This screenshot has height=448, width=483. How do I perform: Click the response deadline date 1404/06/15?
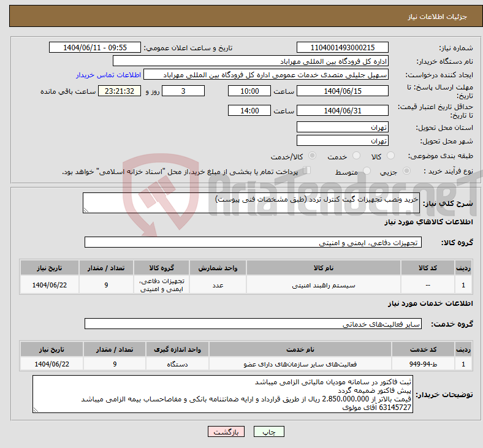click(342, 91)
